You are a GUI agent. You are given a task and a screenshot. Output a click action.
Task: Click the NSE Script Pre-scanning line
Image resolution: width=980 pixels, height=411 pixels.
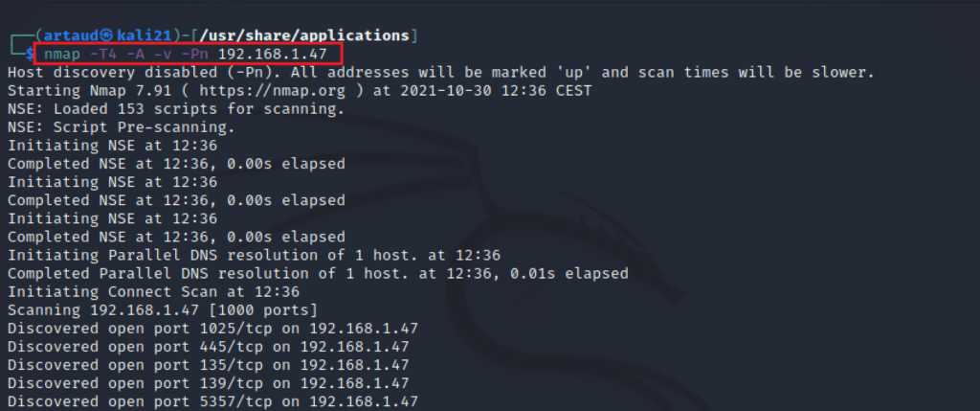tap(122, 127)
